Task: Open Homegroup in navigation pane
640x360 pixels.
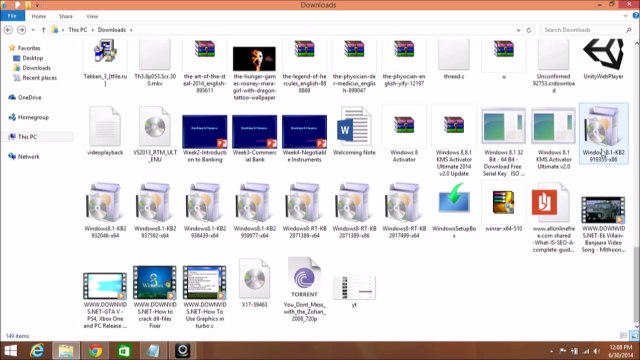Action: click(x=29, y=117)
